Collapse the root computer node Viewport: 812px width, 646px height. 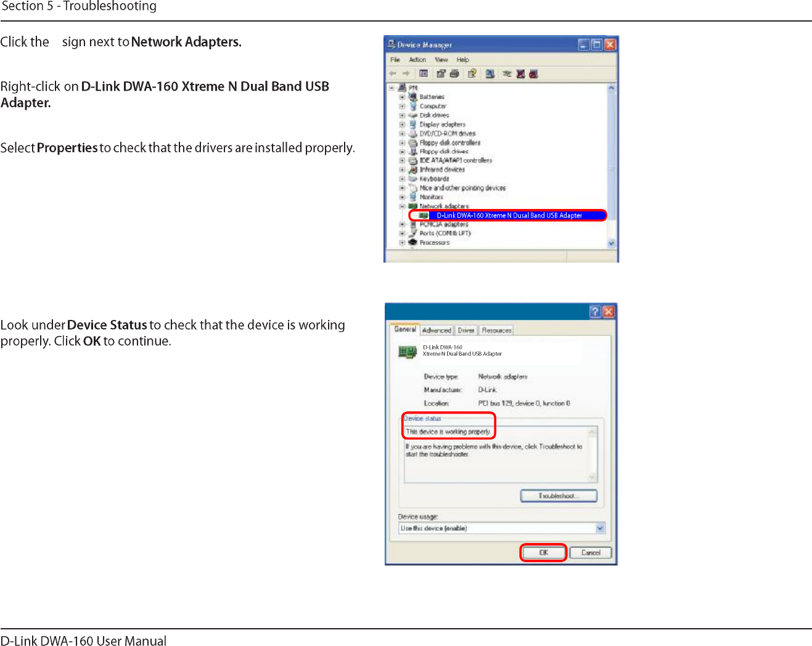point(392,88)
